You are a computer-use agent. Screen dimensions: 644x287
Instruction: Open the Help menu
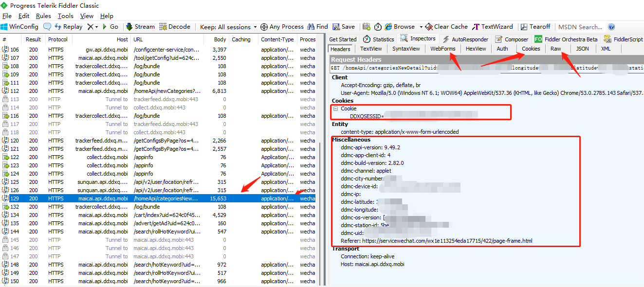coord(107,16)
